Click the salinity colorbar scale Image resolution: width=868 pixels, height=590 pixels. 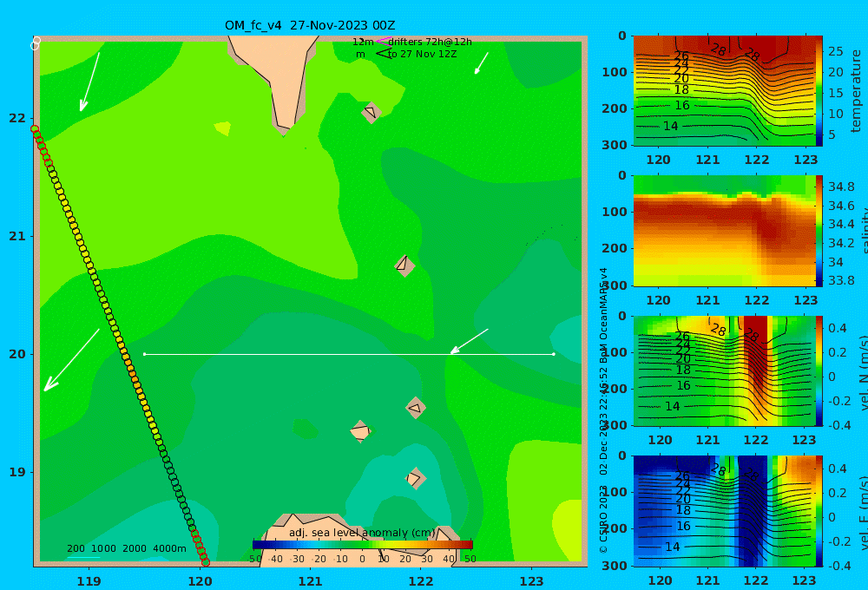[819, 231]
